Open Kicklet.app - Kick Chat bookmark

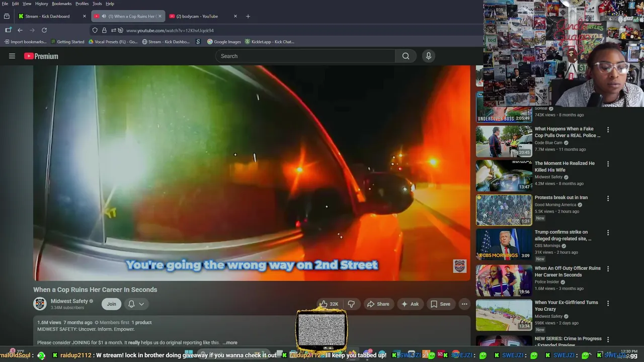(269, 42)
